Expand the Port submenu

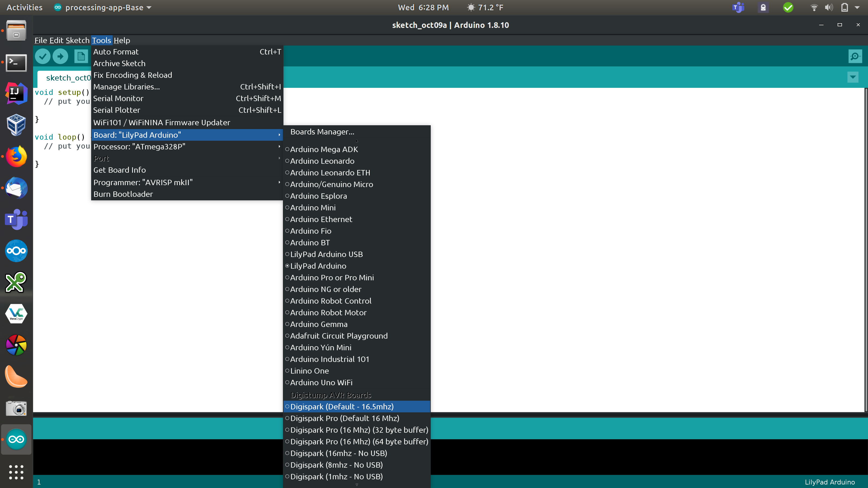[187, 158]
